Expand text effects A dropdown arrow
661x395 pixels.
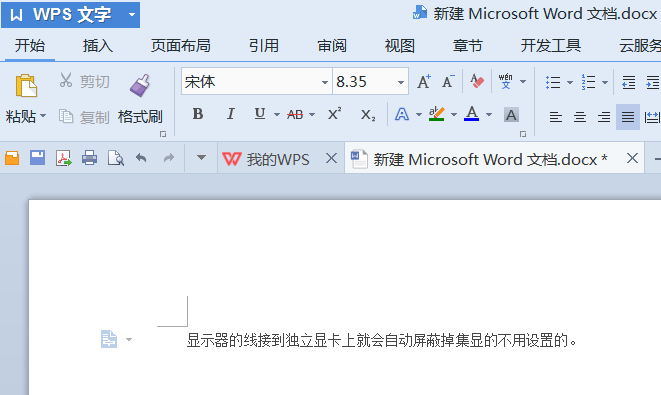coord(419,115)
